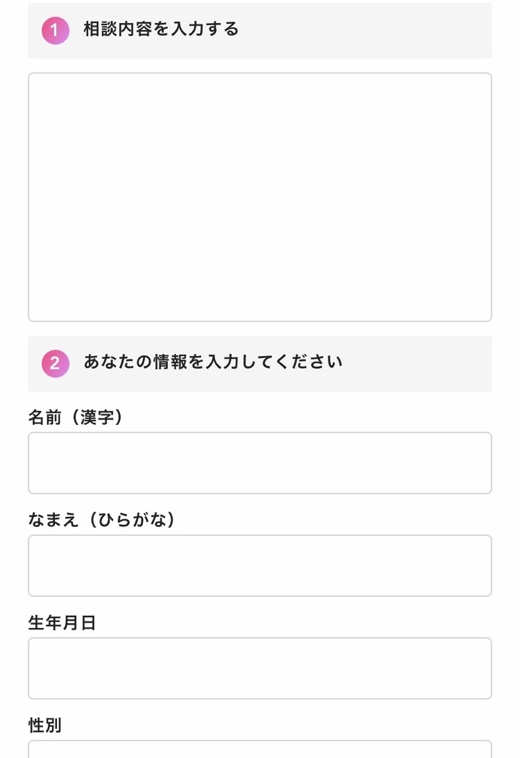Click the 名前（漢字）input field

click(260, 463)
